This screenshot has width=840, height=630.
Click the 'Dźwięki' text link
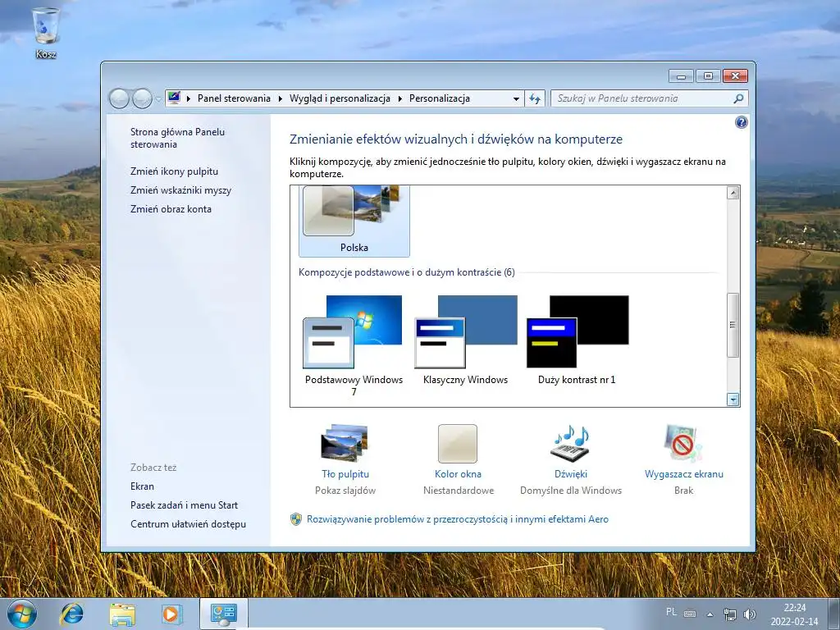tap(571, 474)
